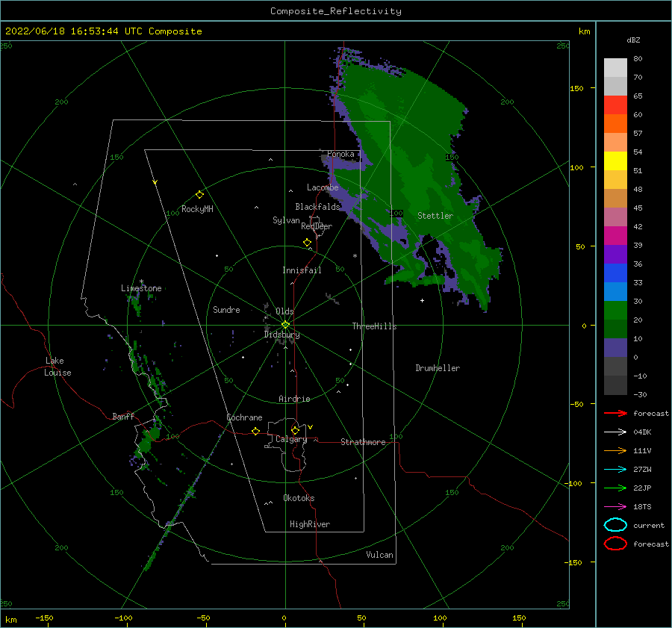The image size is (672, 628).
Task: Select the radar center diamond near Olds
Action: point(285,325)
